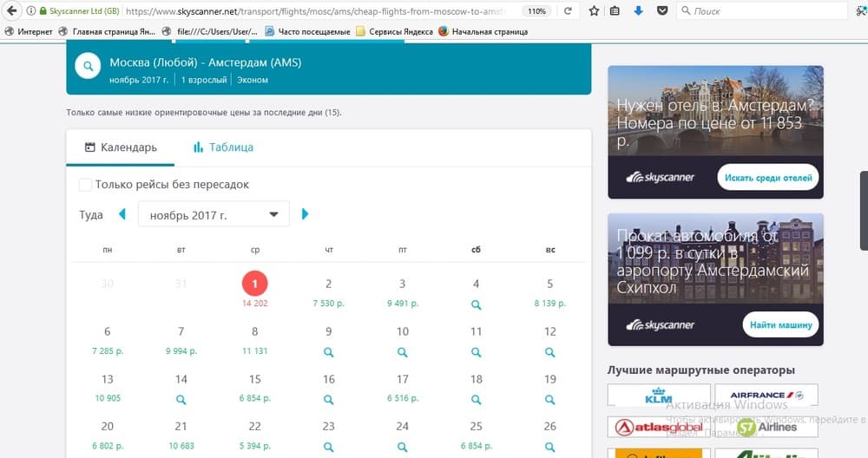
Task: Select November 21 priced 10 683
Action: [181, 435]
